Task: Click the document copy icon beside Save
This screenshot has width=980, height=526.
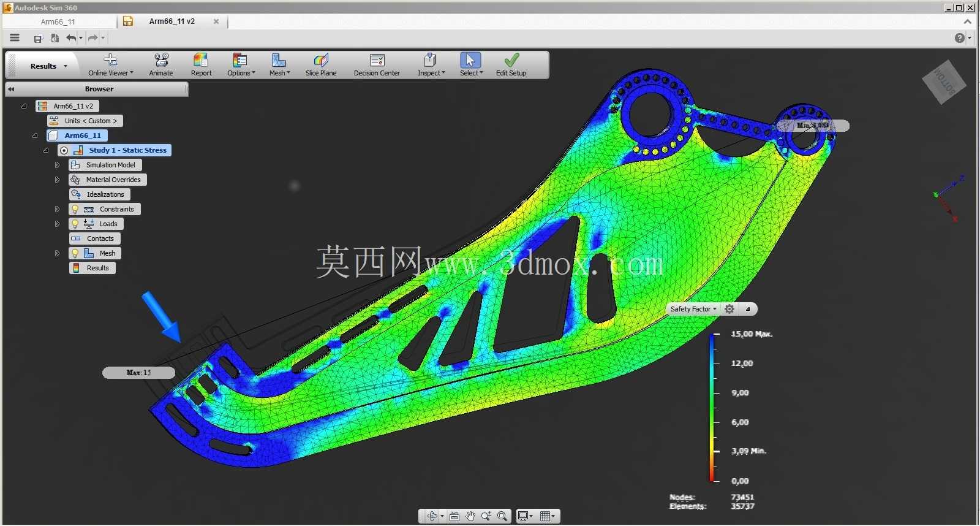Action: [55, 38]
